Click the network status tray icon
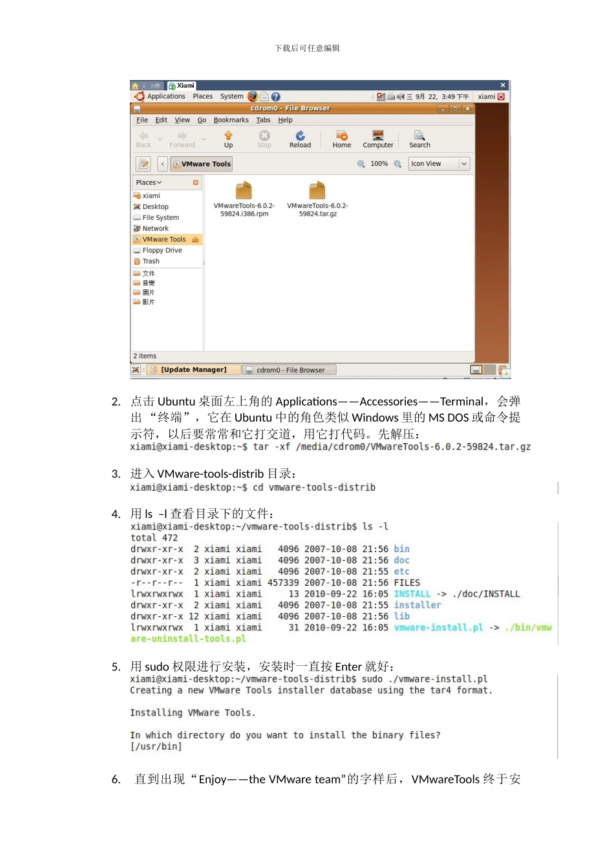614x868 pixels. [x=381, y=97]
